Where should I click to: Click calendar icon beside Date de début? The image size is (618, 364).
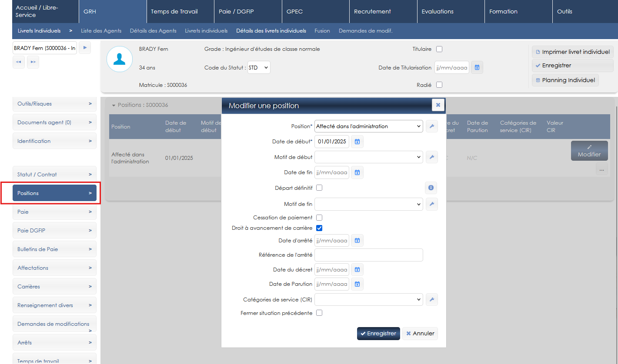[x=357, y=142]
